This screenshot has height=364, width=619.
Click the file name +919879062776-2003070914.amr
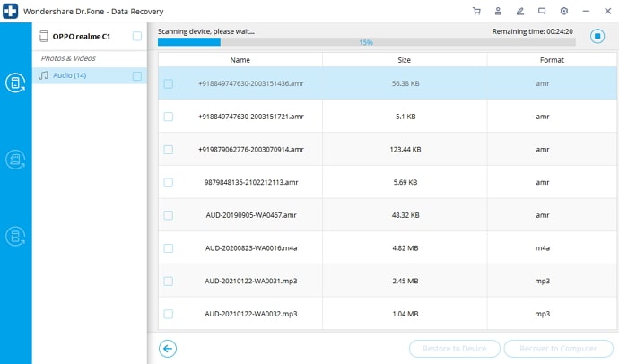[251, 150]
